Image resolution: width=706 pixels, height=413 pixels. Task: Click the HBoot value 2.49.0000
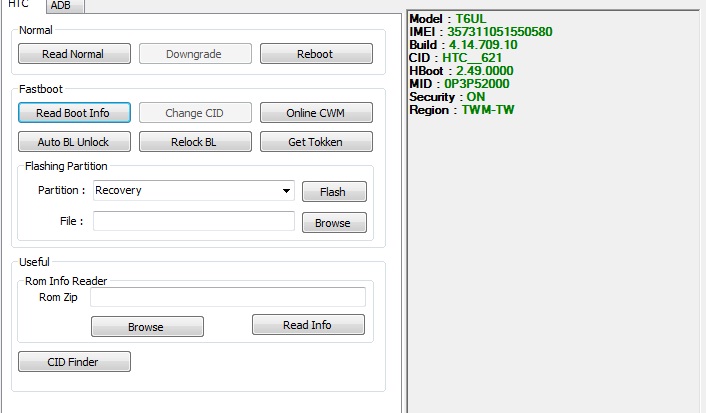(x=484, y=71)
